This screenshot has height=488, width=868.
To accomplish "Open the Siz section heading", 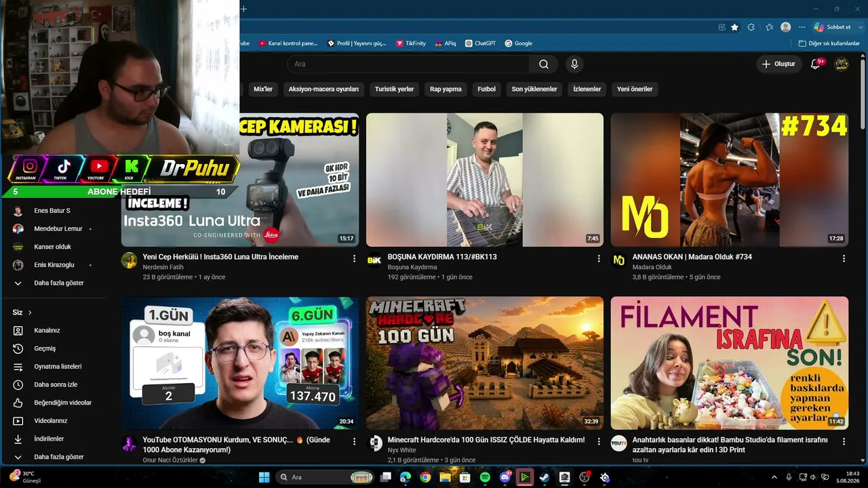I will pos(22,312).
